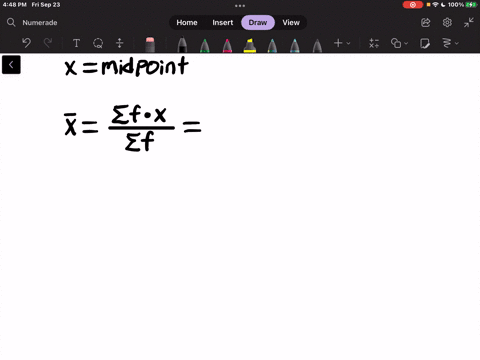Select the teal pen
The image size is (480, 360).
(x=272, y=45)
